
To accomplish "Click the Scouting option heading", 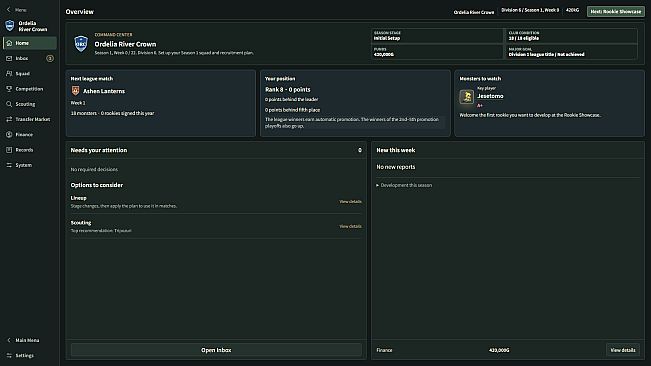I will tap(81, 223).
